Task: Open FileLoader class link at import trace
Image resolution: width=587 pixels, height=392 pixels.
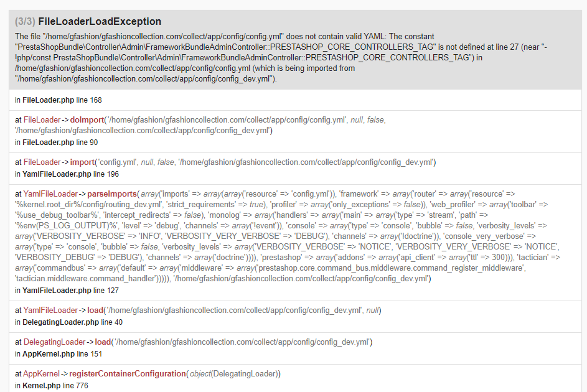Action: (x=42, y=162)
